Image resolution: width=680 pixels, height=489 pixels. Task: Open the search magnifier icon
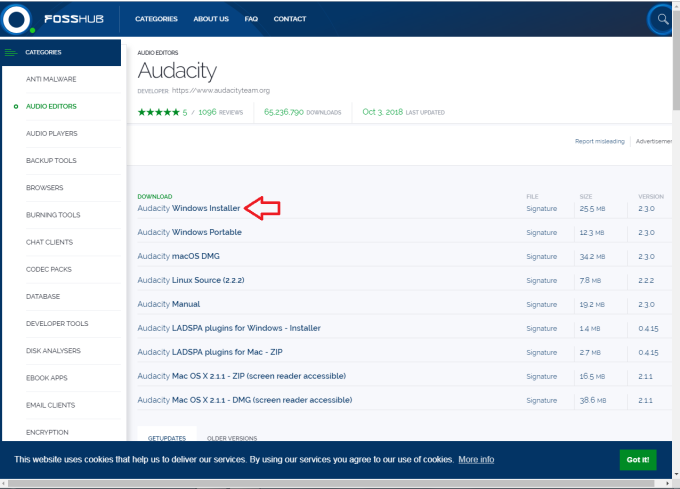pos(660,19)
